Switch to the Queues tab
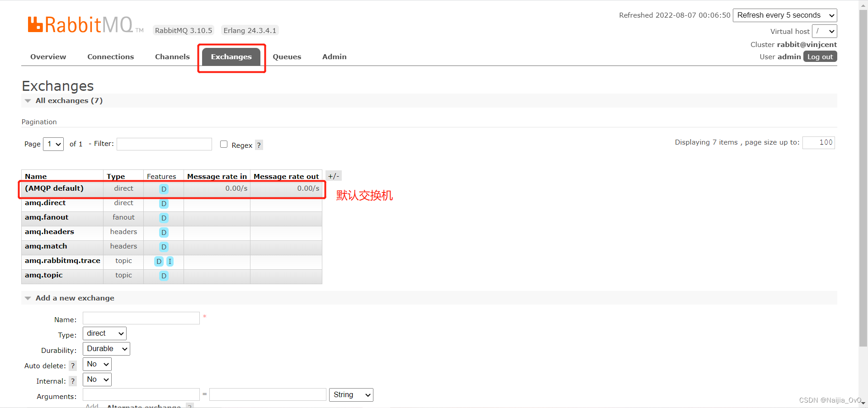 click(287, 56)
